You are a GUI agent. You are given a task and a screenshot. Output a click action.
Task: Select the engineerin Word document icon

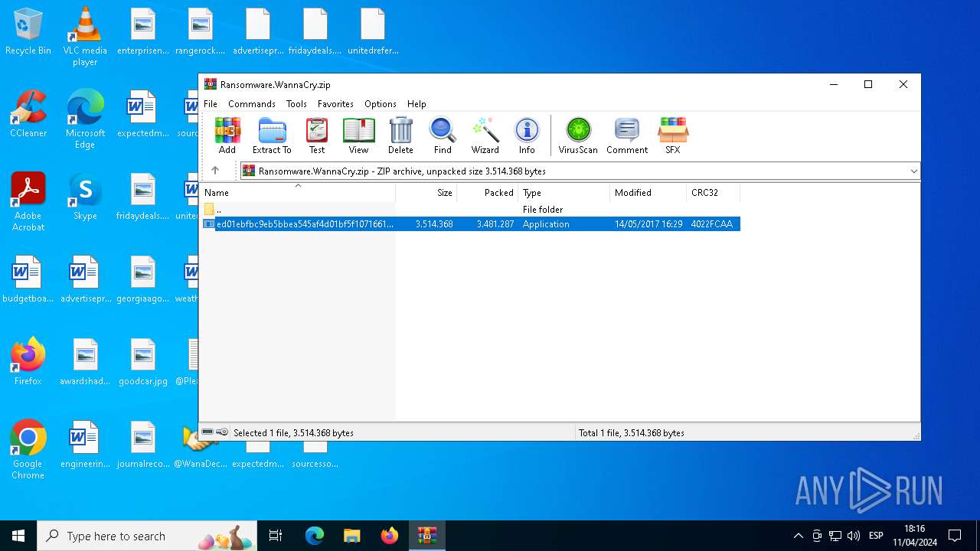(85, 444)
